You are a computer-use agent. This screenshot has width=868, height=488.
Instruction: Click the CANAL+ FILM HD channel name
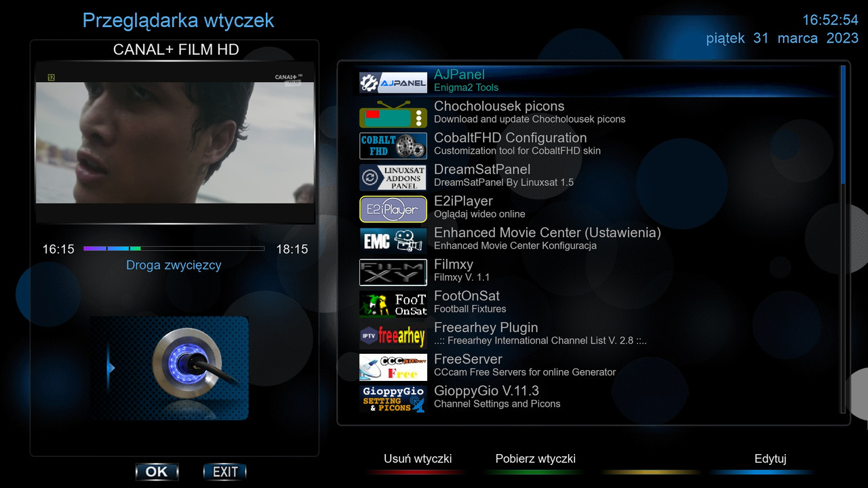176,50
